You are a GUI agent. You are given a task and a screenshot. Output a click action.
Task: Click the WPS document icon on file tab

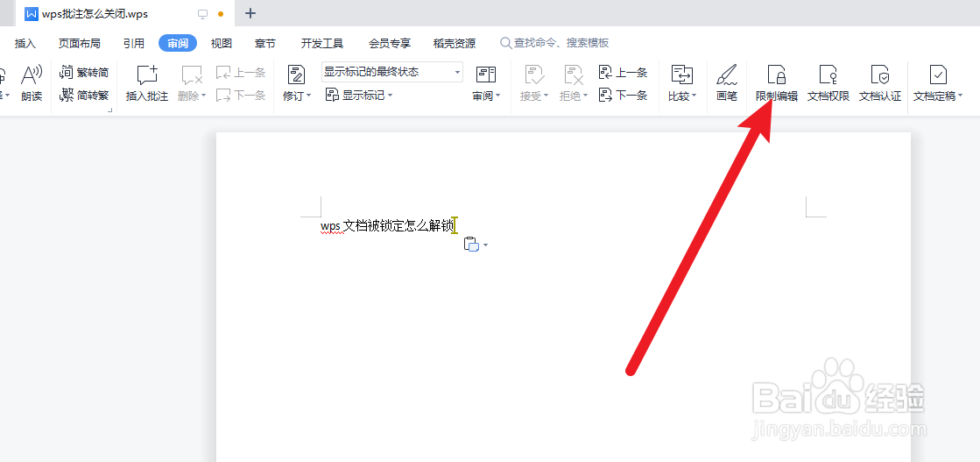point(32,14)
